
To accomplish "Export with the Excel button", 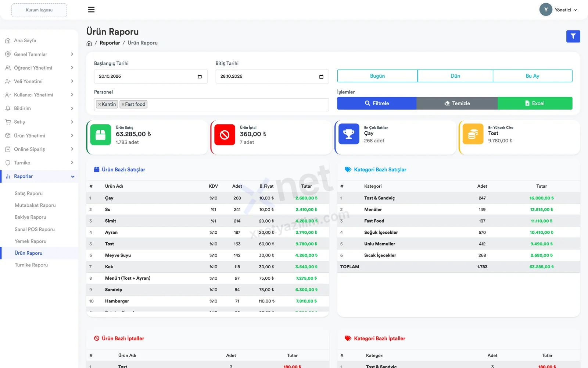I will (x=535, y=103).
